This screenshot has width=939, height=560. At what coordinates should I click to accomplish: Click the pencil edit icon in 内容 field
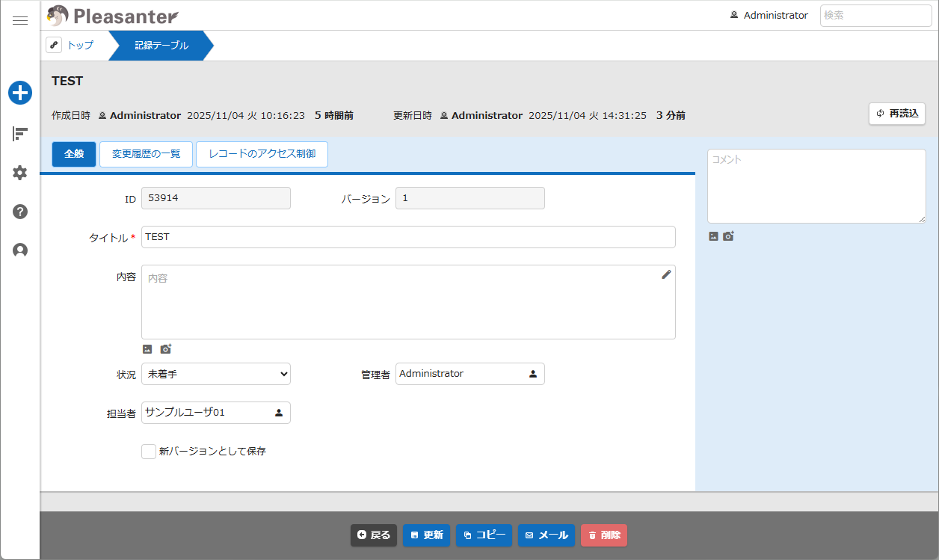666,274
